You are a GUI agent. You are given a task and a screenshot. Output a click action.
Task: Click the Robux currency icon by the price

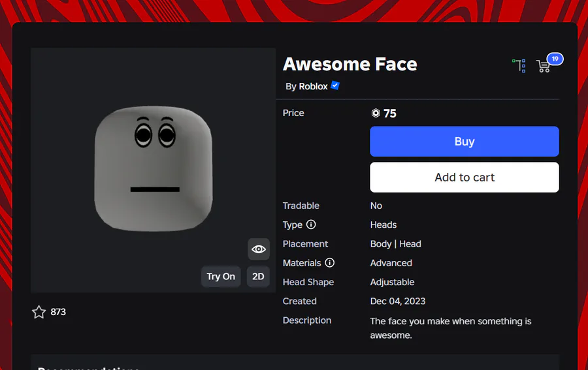pyautogui.click(x=376, y=113)
